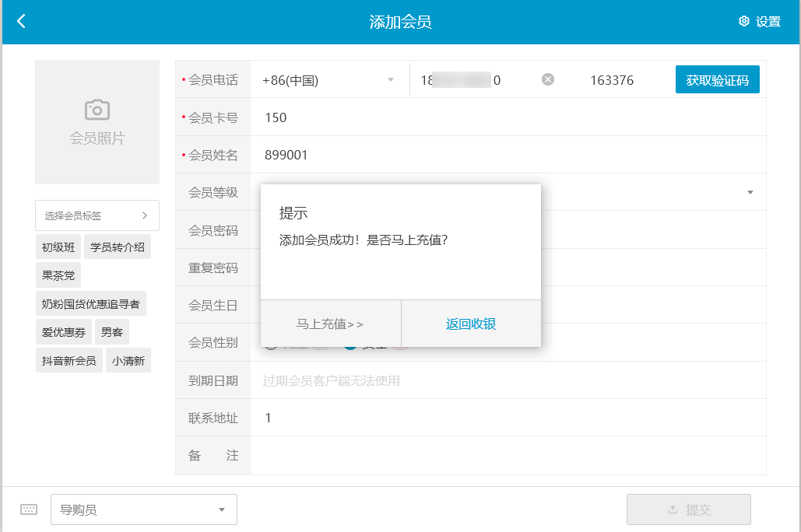
Task: Focus the 会员姓名 field showing 899001
Action: tap(508, 155)
